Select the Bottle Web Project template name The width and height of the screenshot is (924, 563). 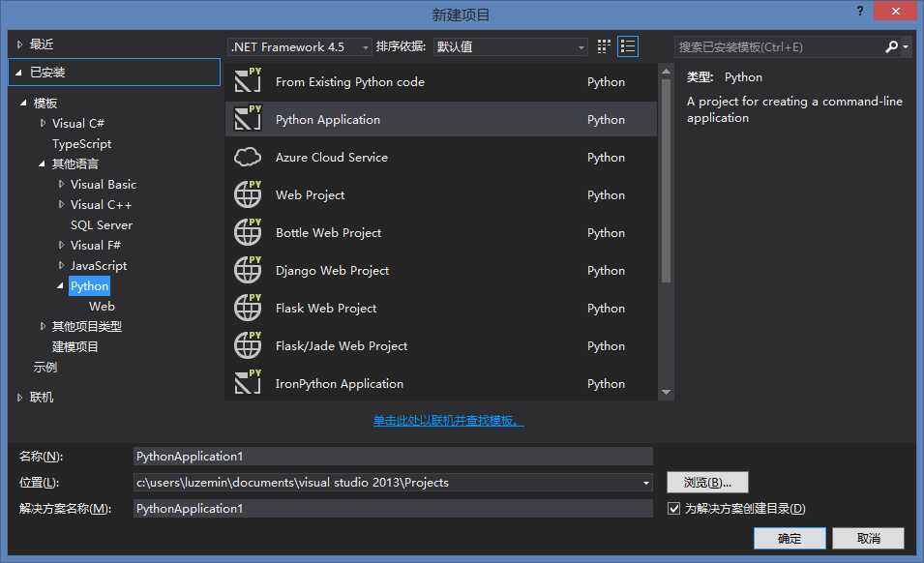point(328,232)
